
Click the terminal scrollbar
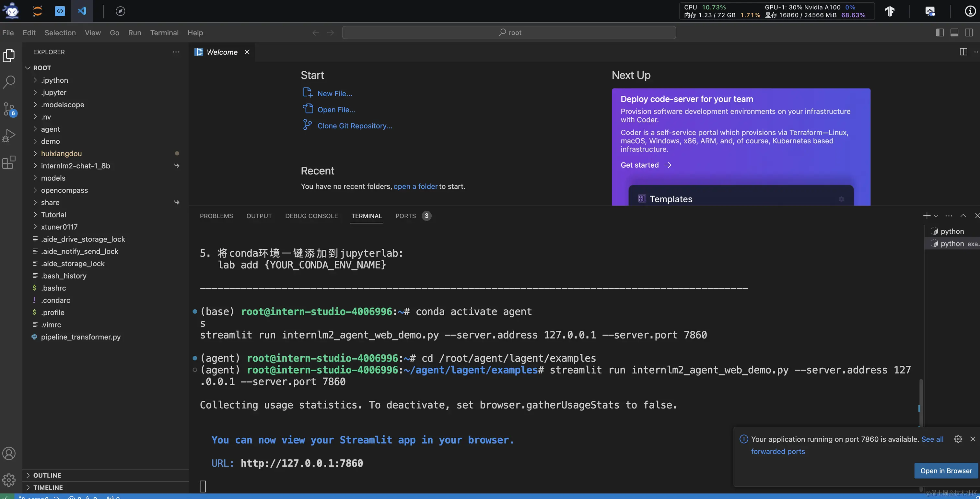click(x=920, y=402)
